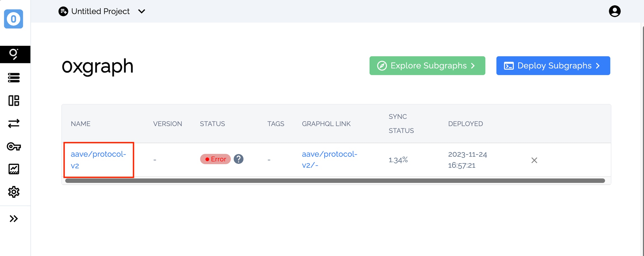Screen dimensions: 644x256
Task: Click the Error status badge
Action: (x=215, y=159)
